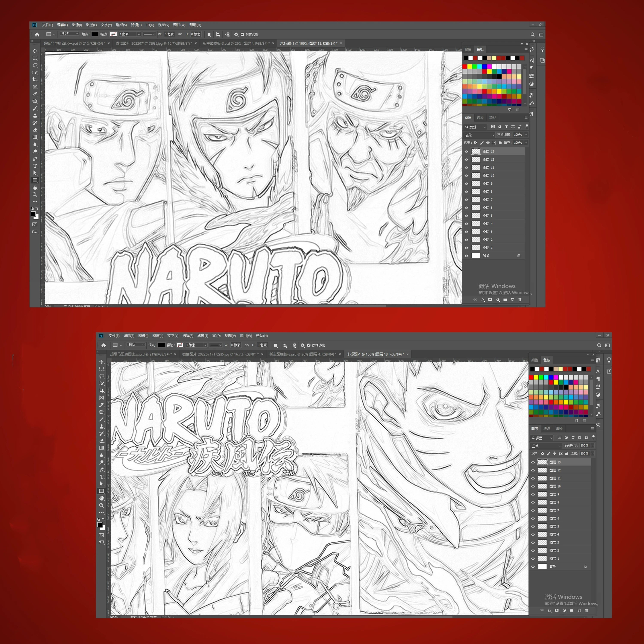Click lock all icon in upper window layers panel

click(500, 143)
